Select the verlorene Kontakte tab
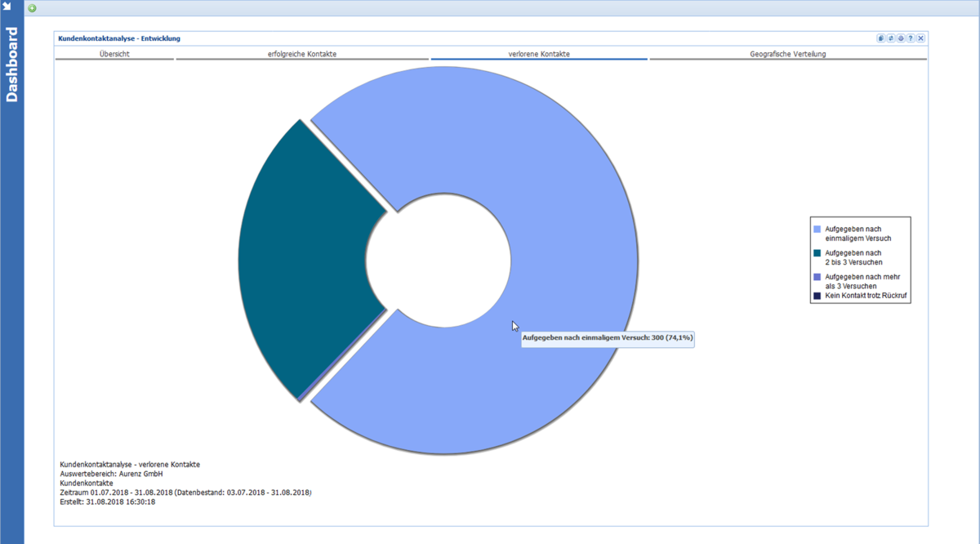This screenshot has height=544, width=980. 539,54
